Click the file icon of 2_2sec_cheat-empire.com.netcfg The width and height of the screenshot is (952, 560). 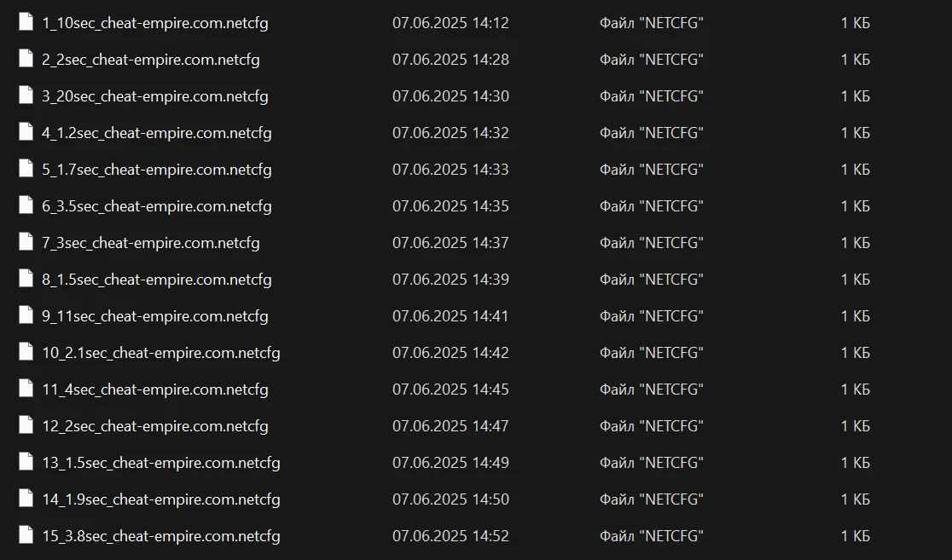tap(26, 60)
